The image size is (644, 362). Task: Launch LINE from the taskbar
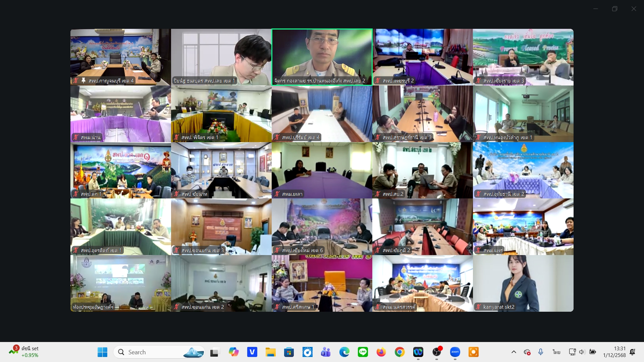[x=363, y=352]
